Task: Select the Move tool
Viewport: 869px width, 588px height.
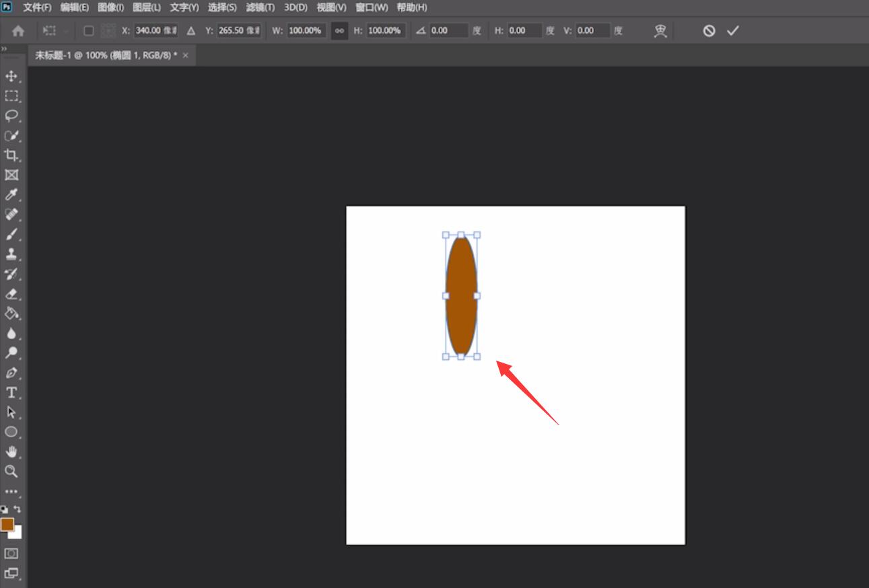Action: tap(11, 76)
